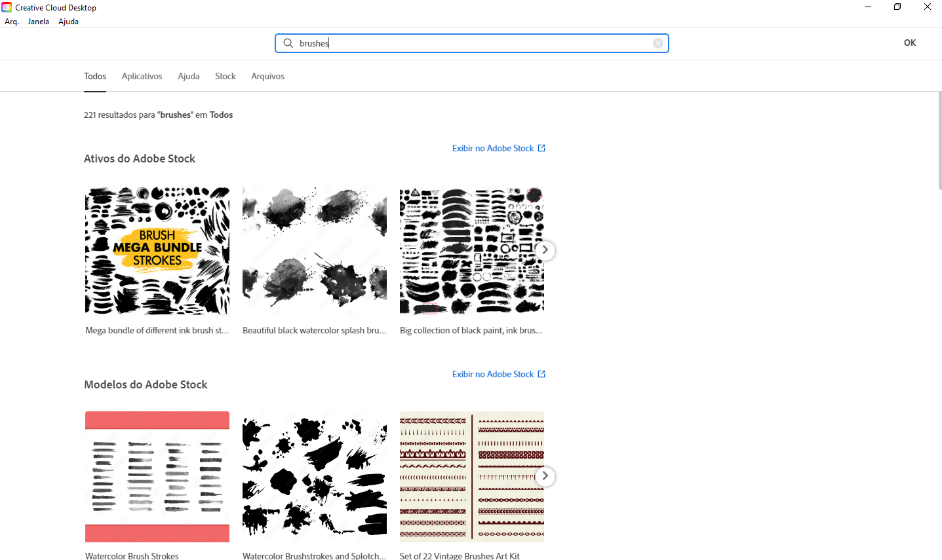Show next Modelos do Adobe Stock results
The height and width of the screenshot is (560, 942).
point(545,476)
